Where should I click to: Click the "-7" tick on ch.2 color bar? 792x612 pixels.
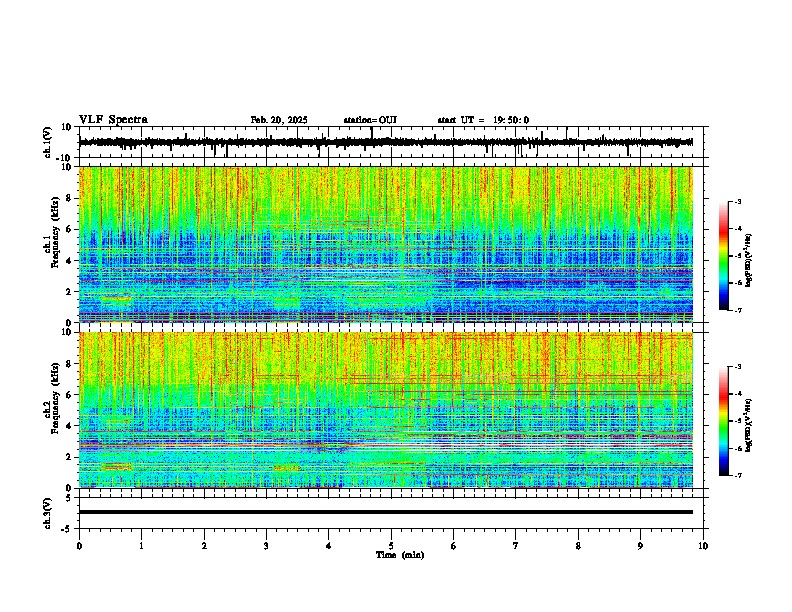(737, 475)
